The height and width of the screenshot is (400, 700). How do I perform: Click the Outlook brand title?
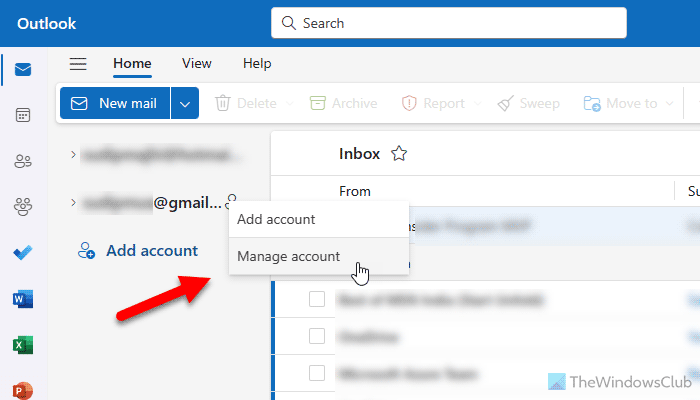[46, 23]
